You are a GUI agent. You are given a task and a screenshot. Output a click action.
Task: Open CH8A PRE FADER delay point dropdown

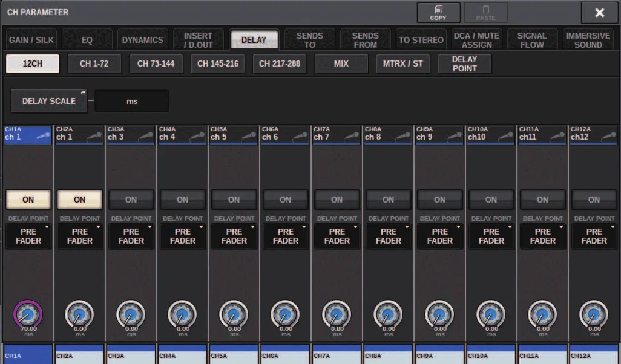(389, 236)
